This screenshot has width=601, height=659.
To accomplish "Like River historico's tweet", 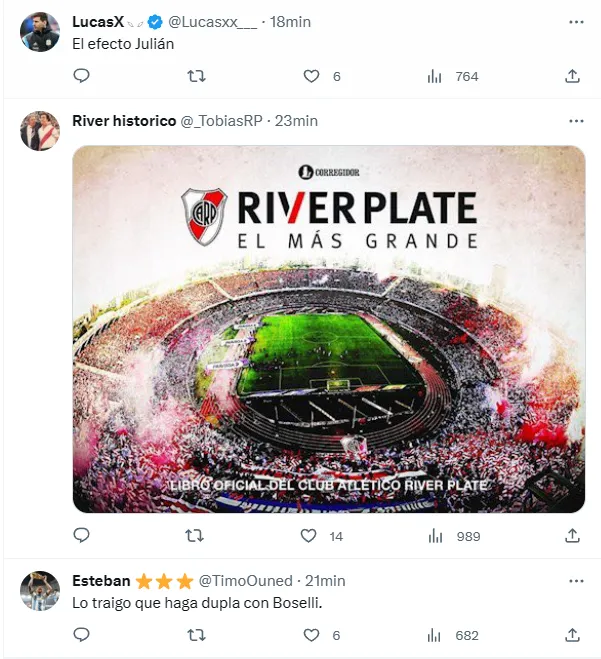I will coord(311,536).
